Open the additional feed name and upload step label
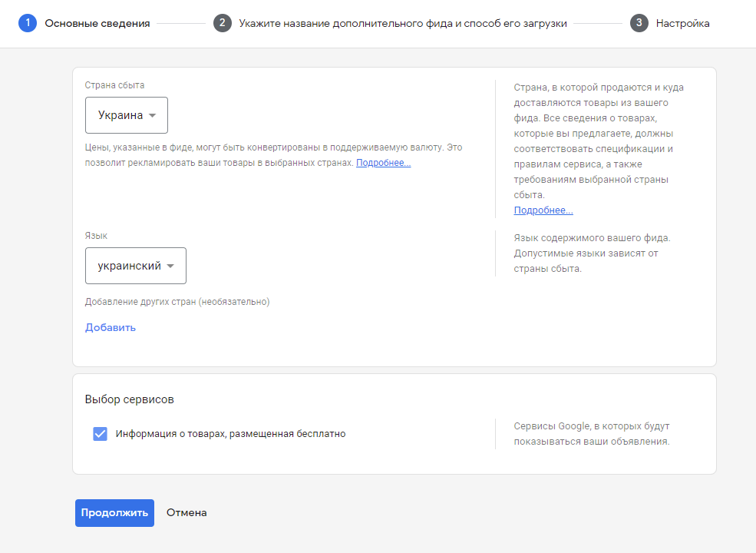This screenshot has height=553, width=756. tap(403, 23)
